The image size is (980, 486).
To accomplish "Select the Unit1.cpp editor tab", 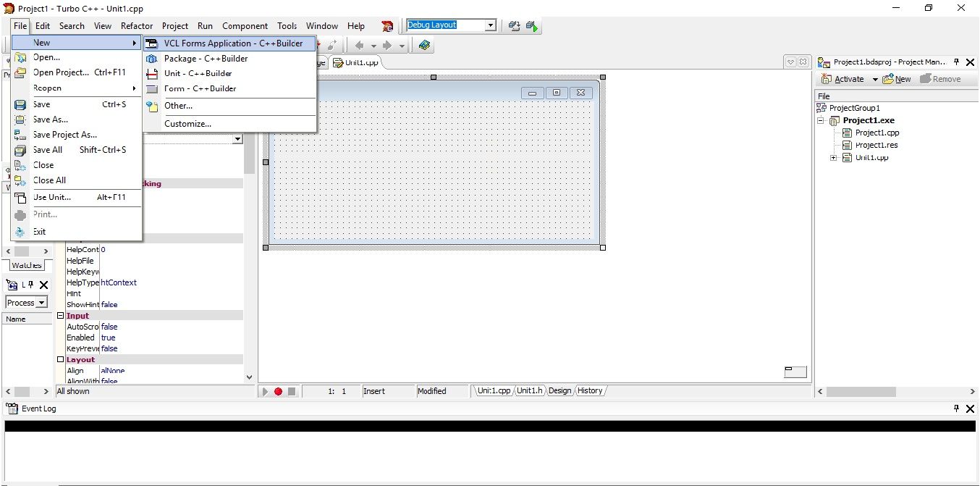I will 355,63.
